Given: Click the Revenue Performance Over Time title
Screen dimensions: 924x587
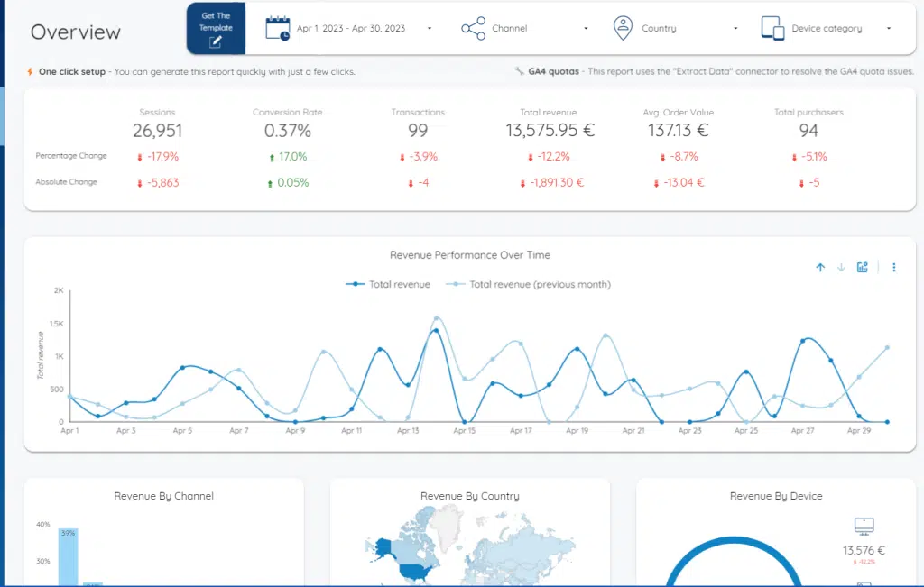Looking at the screenshot, I should [469, 255].
